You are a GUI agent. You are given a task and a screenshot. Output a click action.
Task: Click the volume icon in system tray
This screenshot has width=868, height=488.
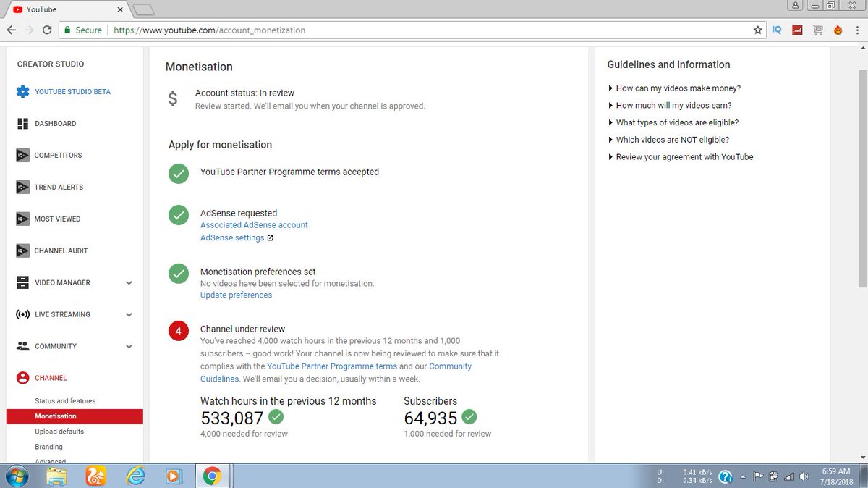click(803, 476)
